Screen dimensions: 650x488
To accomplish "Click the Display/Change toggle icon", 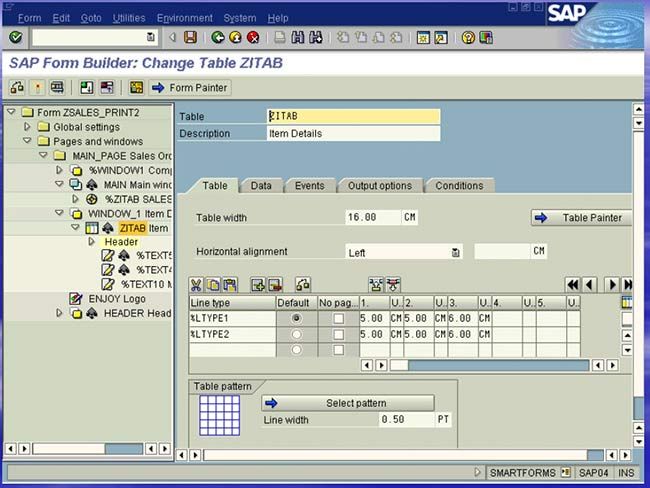I will click(17, 87).
